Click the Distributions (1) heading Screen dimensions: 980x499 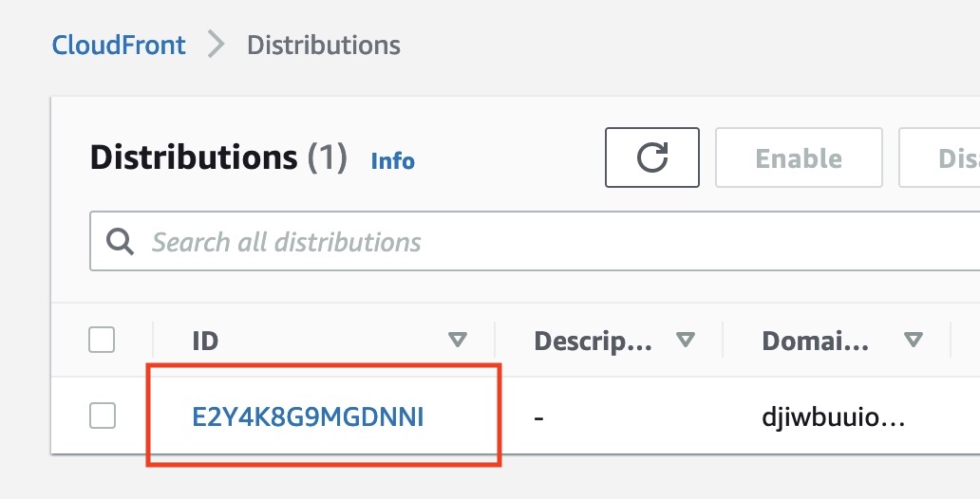click(218, 157)
